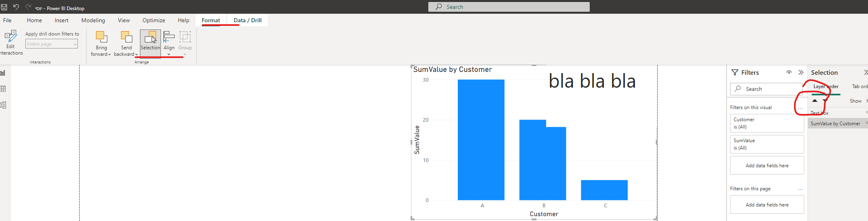The height and width of the screenshot is (221, 868).
Task: Collapse the Filters pane
Action: 801,72
